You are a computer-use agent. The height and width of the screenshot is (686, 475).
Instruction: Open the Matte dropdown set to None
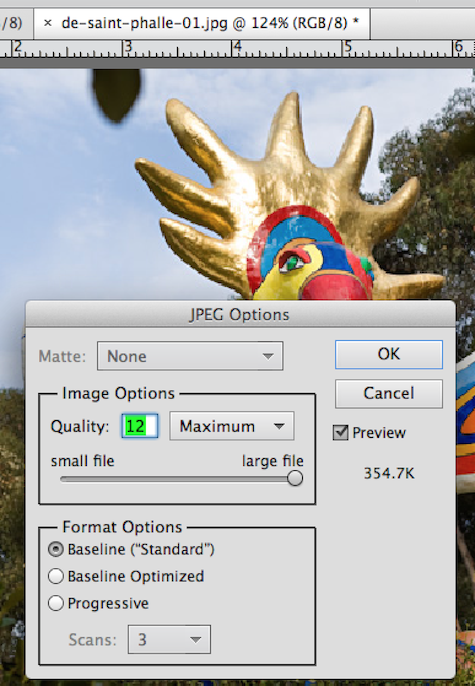(190, 356)
